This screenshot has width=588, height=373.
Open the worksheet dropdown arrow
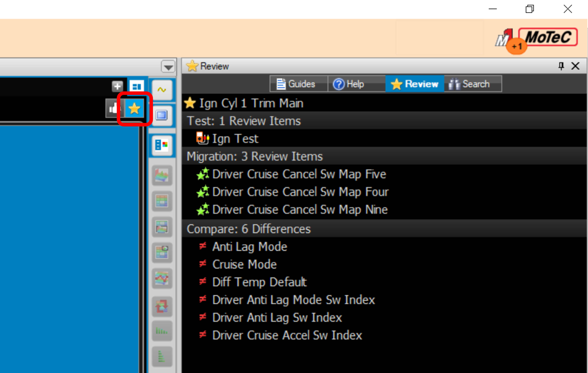coord(168,67)
